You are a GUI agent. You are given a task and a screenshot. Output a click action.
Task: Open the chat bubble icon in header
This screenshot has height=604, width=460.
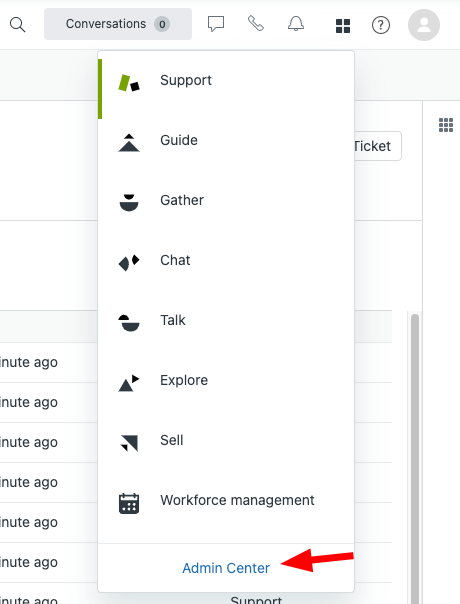(216, 24)
